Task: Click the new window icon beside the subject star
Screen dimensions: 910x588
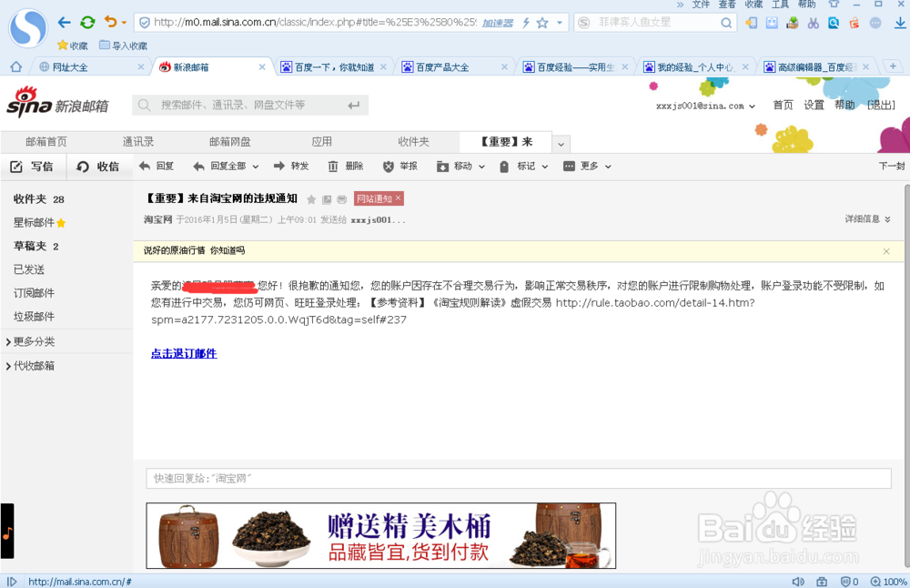Action: pyautogui.click(x=327, y=199)
